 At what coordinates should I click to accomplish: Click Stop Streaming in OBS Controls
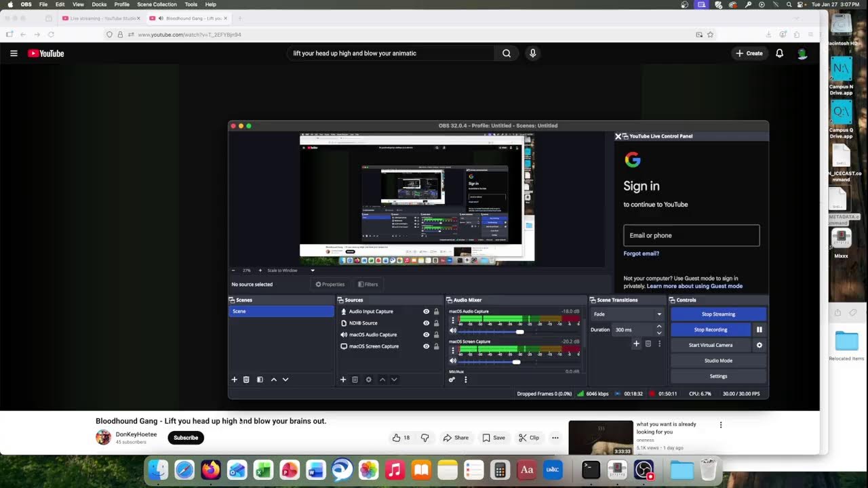click(x=718, y=314)
